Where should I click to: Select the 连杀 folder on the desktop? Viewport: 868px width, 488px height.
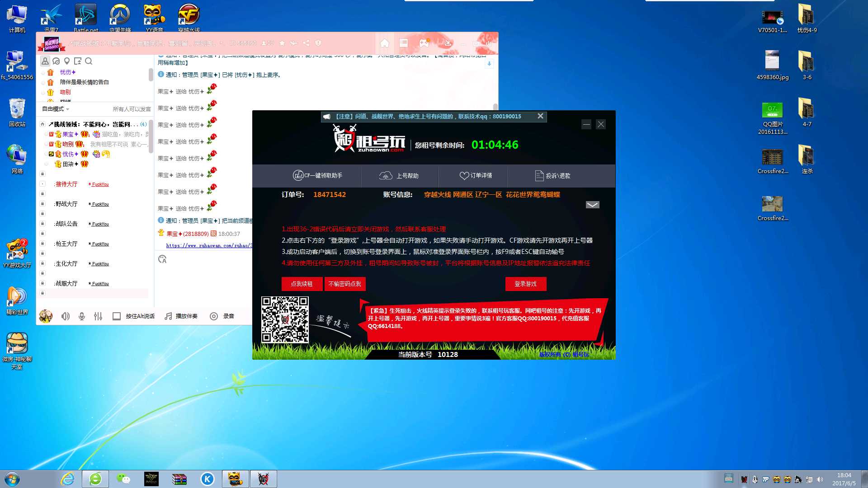(x=807, y=160)
